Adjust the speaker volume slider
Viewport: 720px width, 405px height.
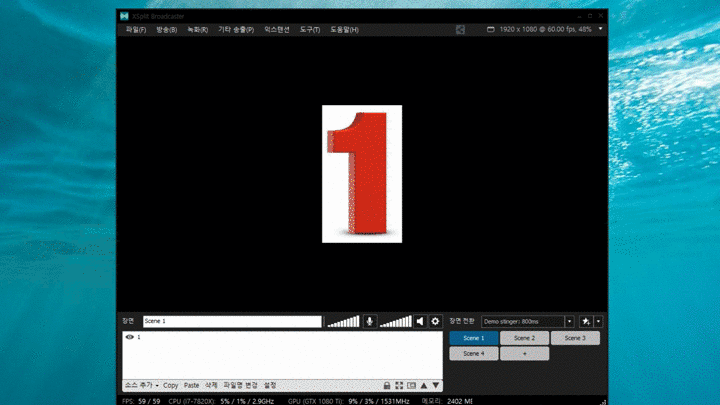pyautogui.click(x=395, y=321)
